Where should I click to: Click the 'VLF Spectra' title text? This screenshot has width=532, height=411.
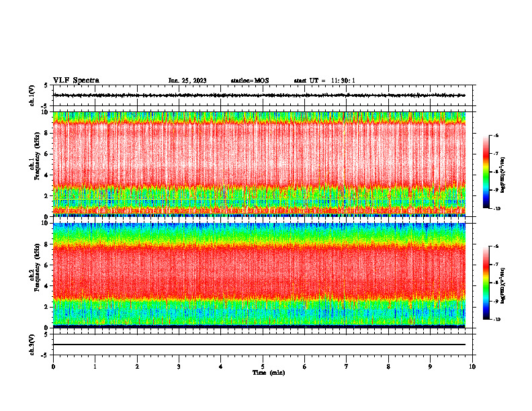pos(76,81)
